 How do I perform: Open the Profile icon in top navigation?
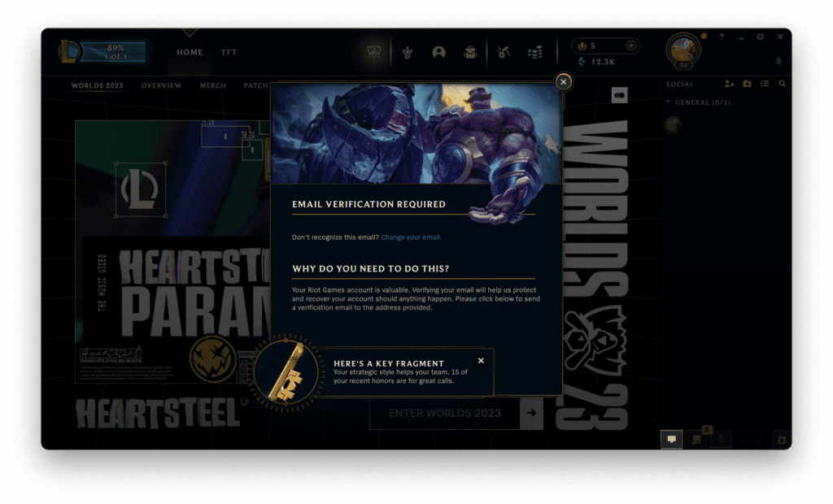tap(438, 52)
